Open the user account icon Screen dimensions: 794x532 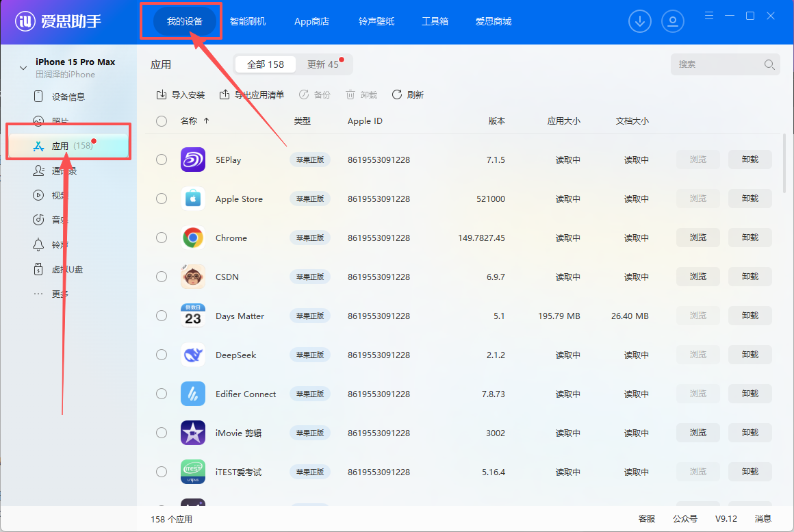[672, 21]
